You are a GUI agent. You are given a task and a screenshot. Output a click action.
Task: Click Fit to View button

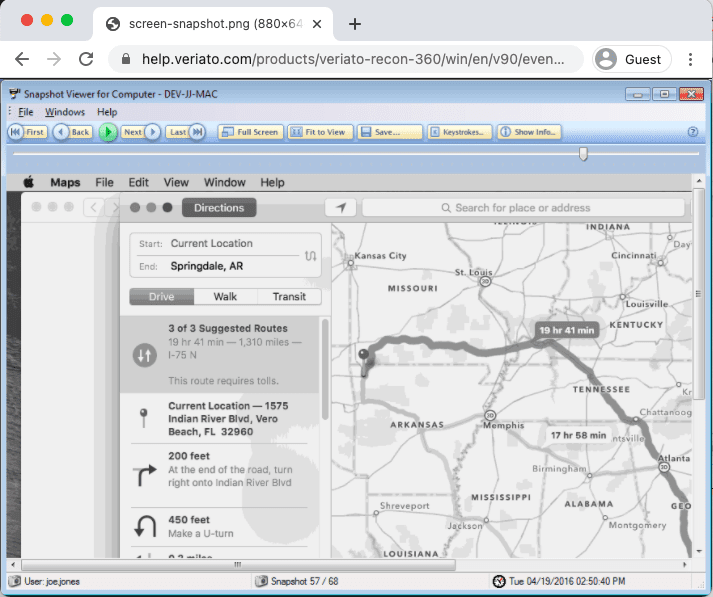[x=320, y=132]
